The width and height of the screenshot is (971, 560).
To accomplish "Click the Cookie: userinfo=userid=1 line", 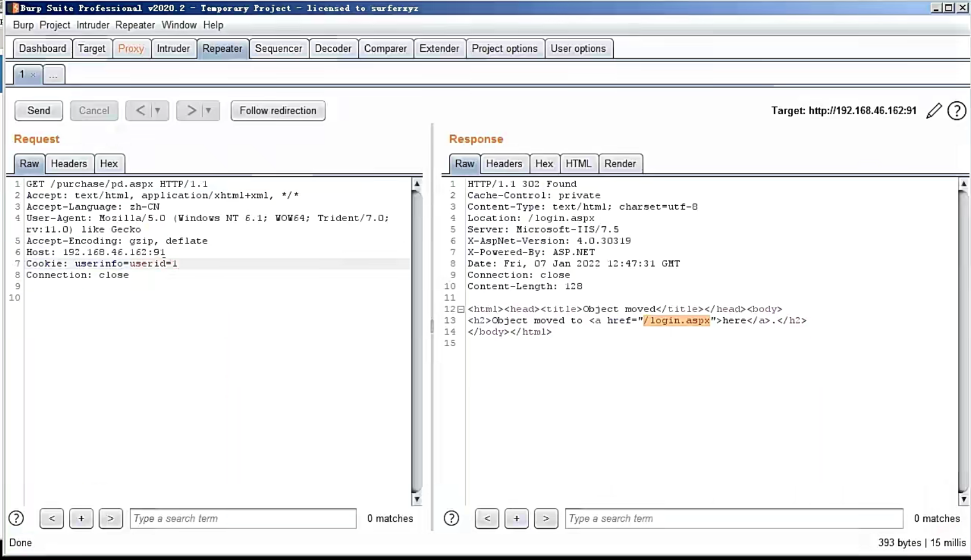I will (102, 264).
